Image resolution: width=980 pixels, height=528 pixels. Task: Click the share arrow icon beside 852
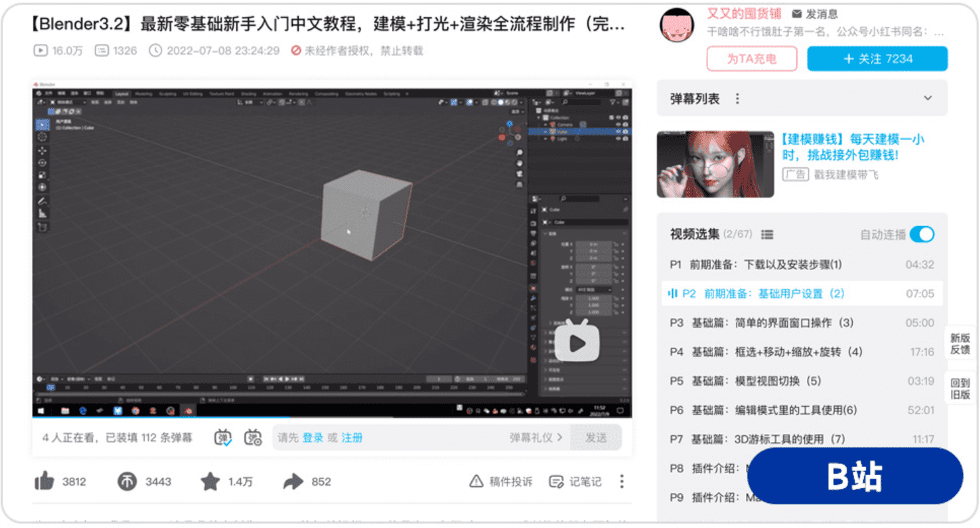293,481
